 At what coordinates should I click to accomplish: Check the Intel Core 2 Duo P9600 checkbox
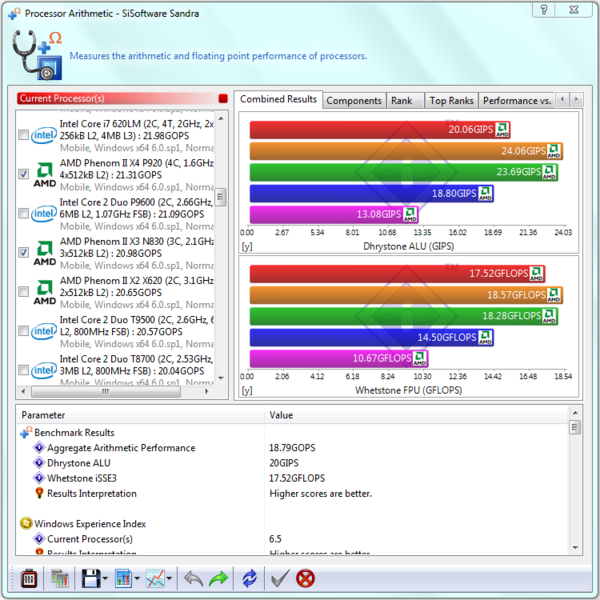click(23, 213)
